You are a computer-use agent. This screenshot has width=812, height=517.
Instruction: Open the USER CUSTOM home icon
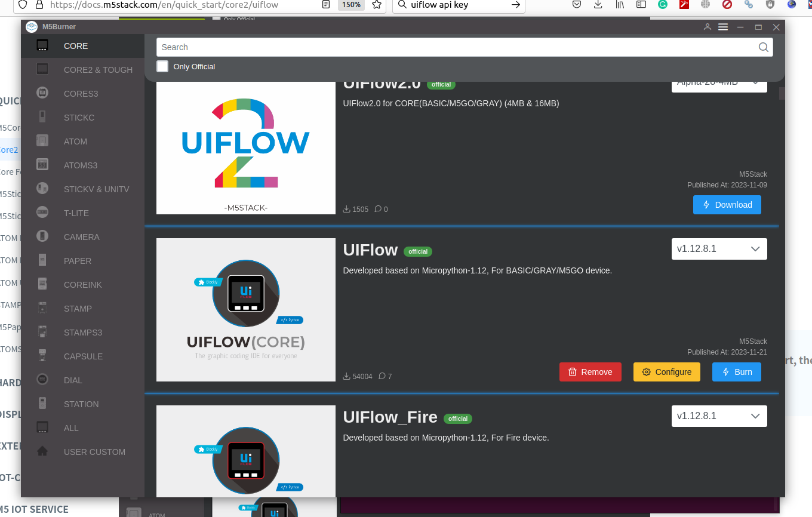(x=42, y=451)
